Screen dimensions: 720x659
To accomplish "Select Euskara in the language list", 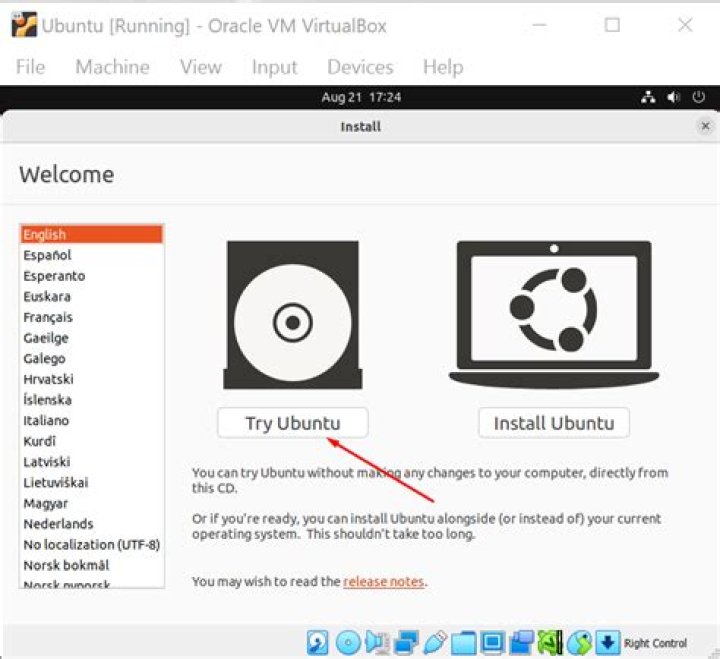I will click(91, 296).
